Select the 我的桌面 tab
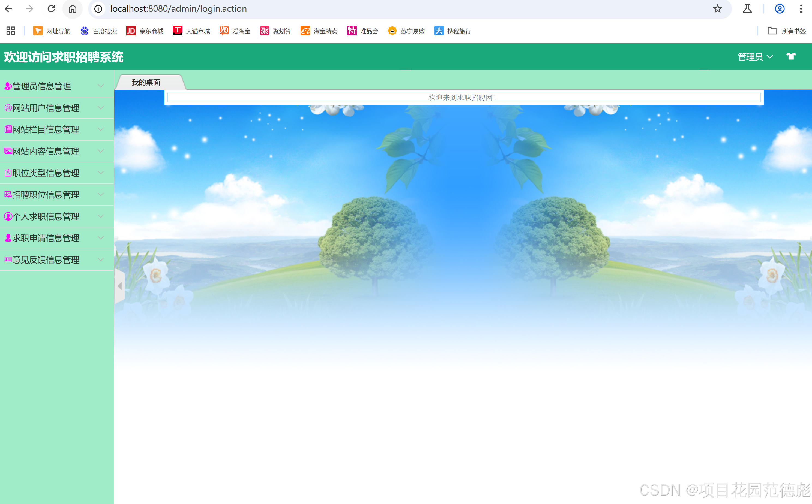The height and width of the screenshot is (504, 812). 146,82
